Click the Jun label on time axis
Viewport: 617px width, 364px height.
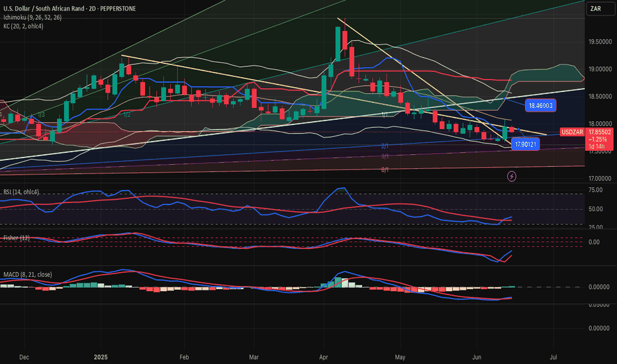click(x=477, y=357)
